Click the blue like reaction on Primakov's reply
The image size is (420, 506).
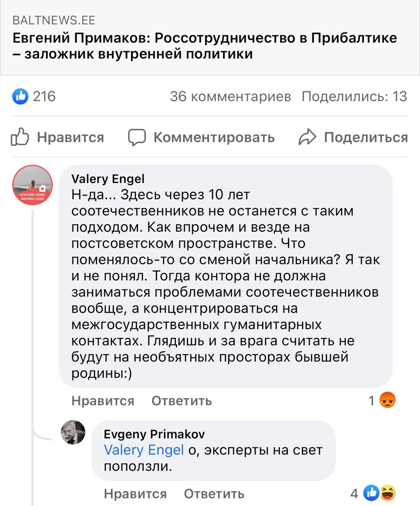click(x=372, y=493)
